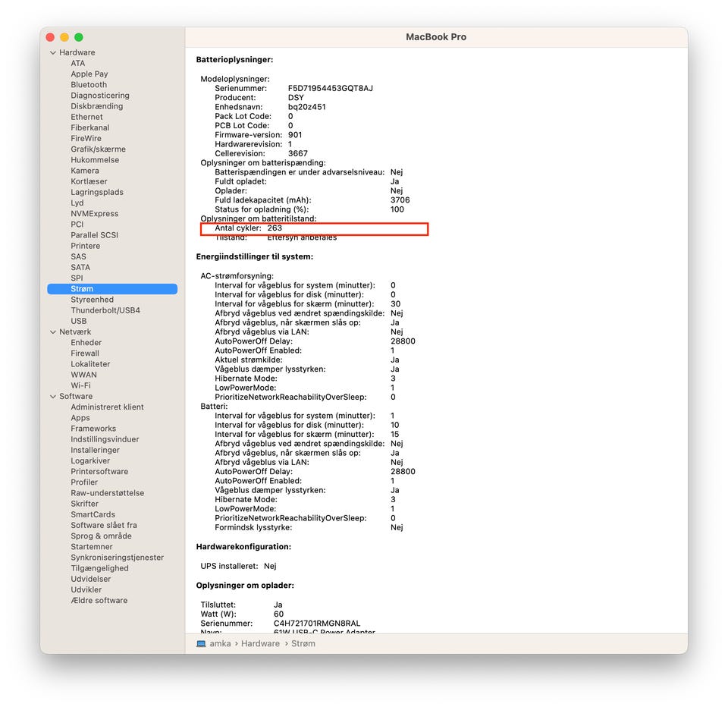
Task: Open WWAN network entry
Action: click(83, 375)
